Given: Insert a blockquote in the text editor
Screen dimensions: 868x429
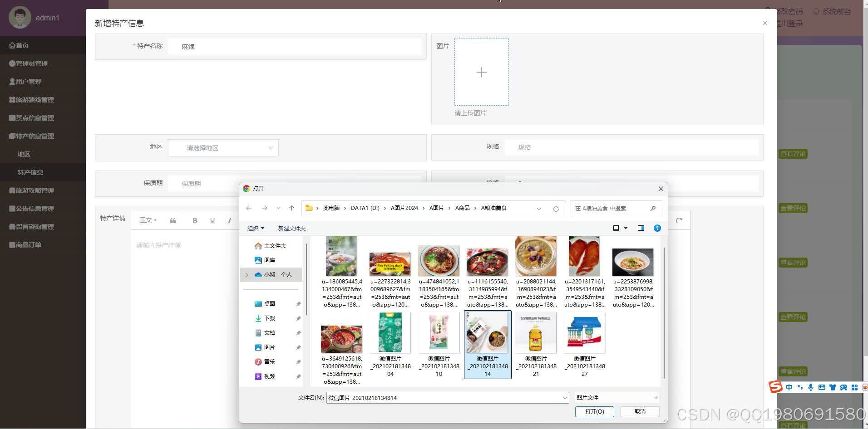Looking at the screenshot, I should point(173,220).
